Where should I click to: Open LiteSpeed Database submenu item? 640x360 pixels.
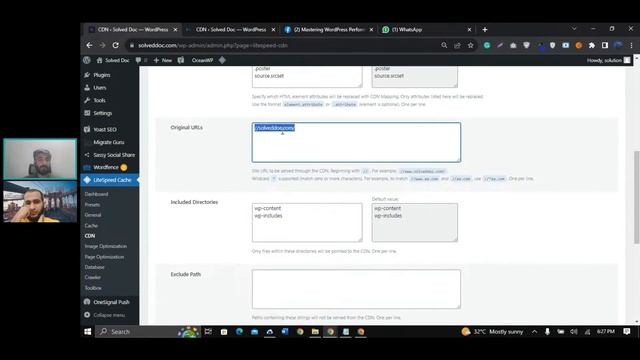pos(94,267)
